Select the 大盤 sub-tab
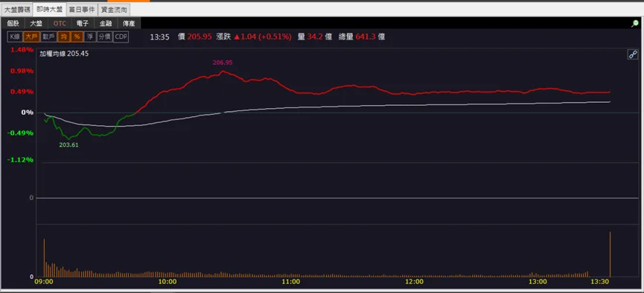Screen dimensions: 644x293 point(36,23)
